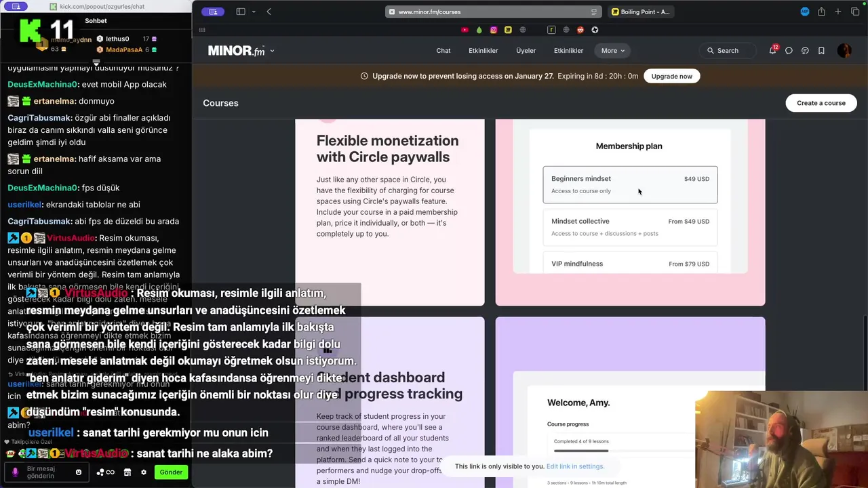Screen dimensions: 868x488
Task: Click CagriTabusmak username on 'abi fps' message
Action: (39, 222)
